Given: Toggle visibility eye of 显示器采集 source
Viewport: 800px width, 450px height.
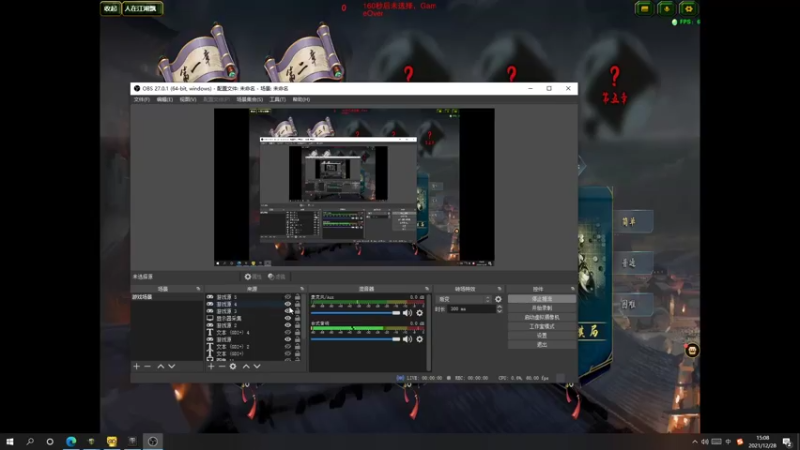Looking at the screenshot, I should tap(288, 318).
